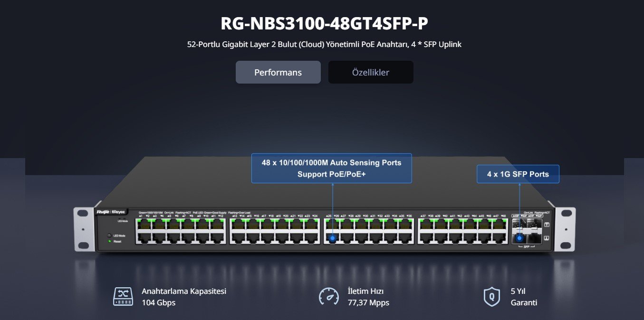
Task: Click the Ruijie Reyee logo on switch
Action: (110, 212)
